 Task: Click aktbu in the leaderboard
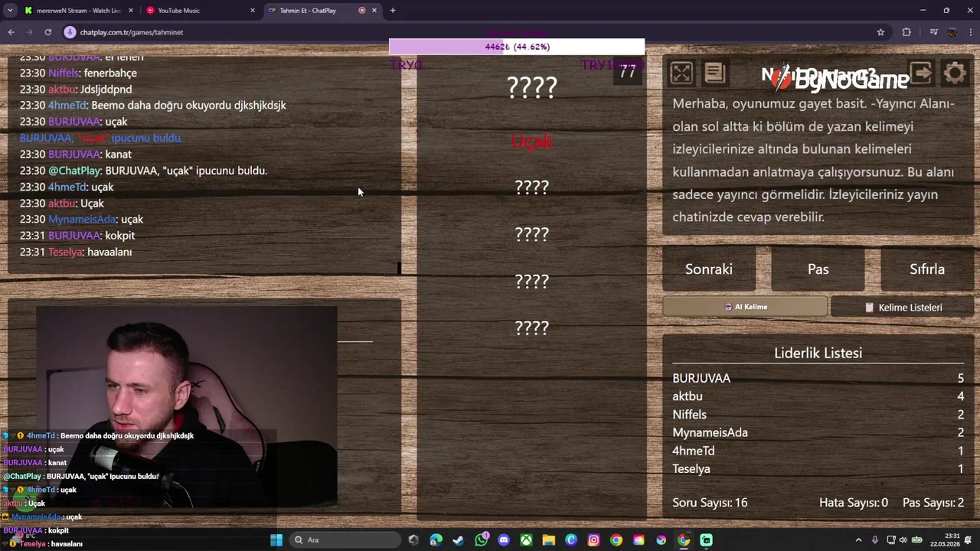click(688, 396)
